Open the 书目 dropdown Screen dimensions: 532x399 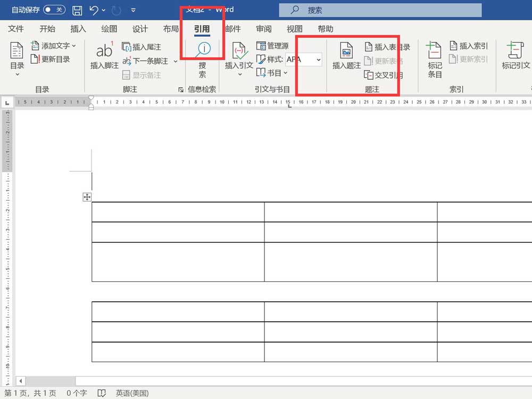click(x=272, y=72)
